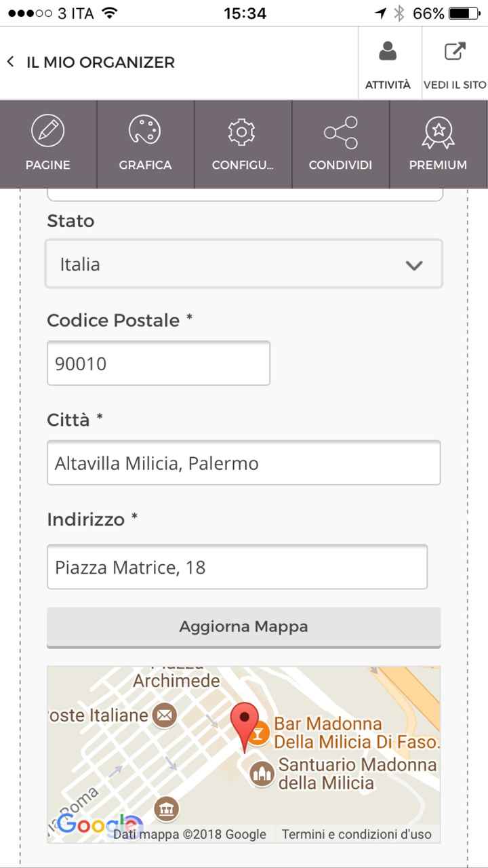The image size is (488, 868).
Task: Tap the Poste Italiane envelope marker on the map
Action: click(x=163, y=715)
